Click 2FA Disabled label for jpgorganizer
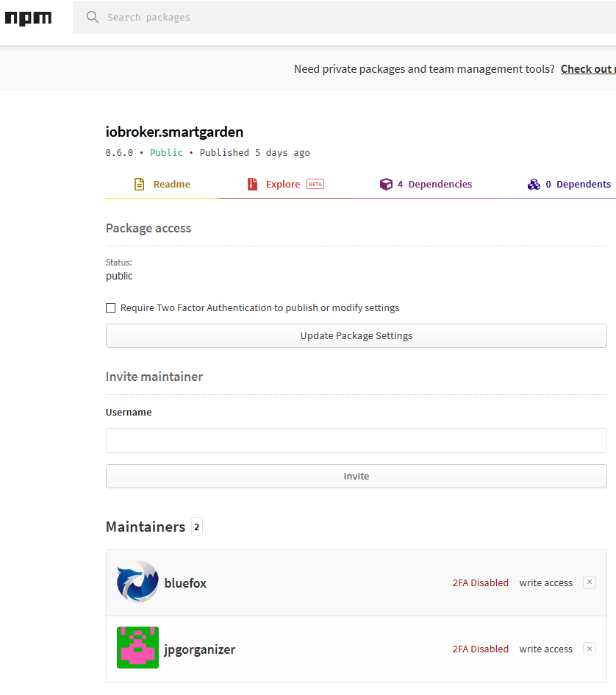 tap(481, 649)
